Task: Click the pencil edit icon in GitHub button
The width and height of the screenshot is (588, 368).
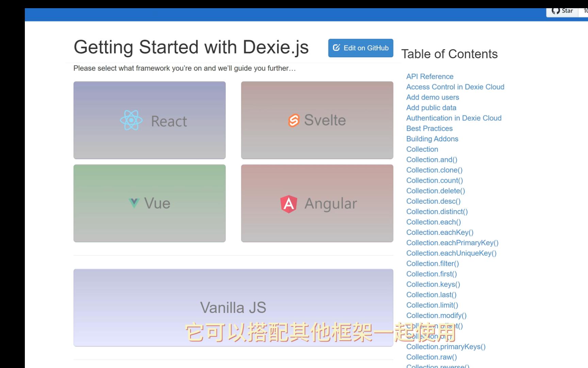Action: click(x=336, y=48)
